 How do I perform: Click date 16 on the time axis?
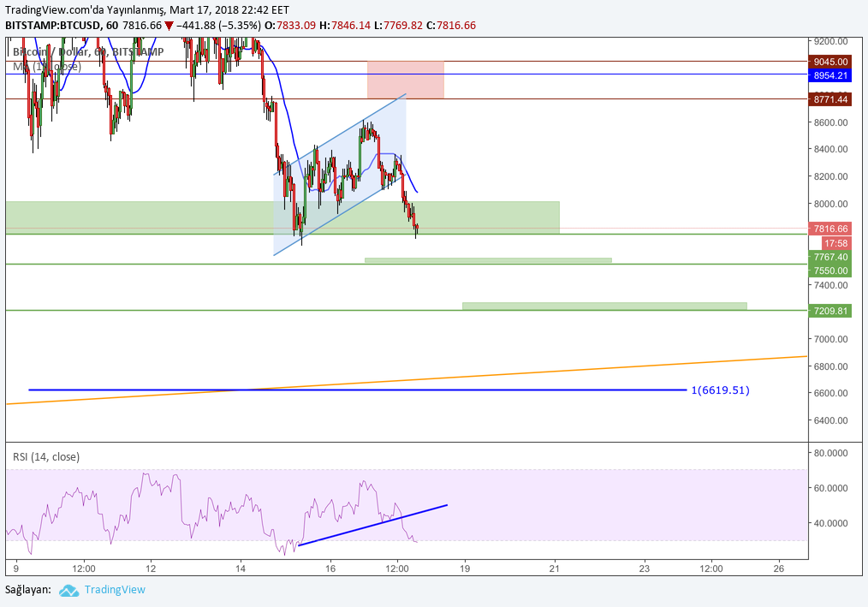(330, 568)
